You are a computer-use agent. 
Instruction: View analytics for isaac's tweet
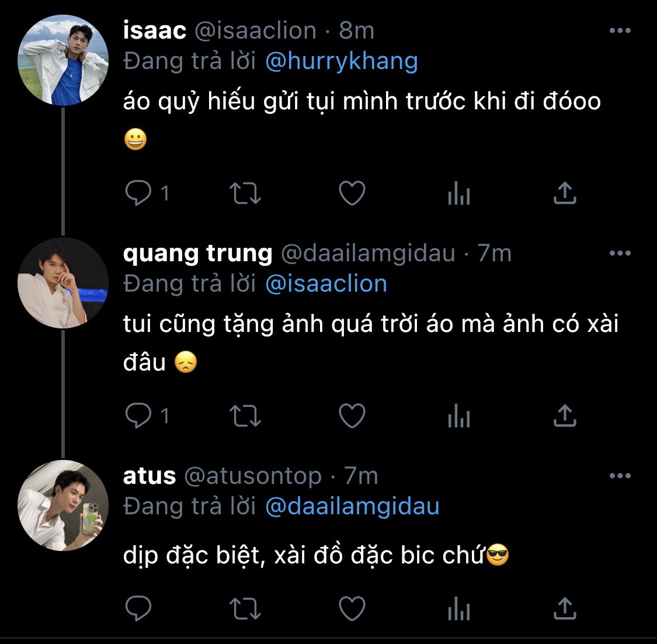click(458, 193)
